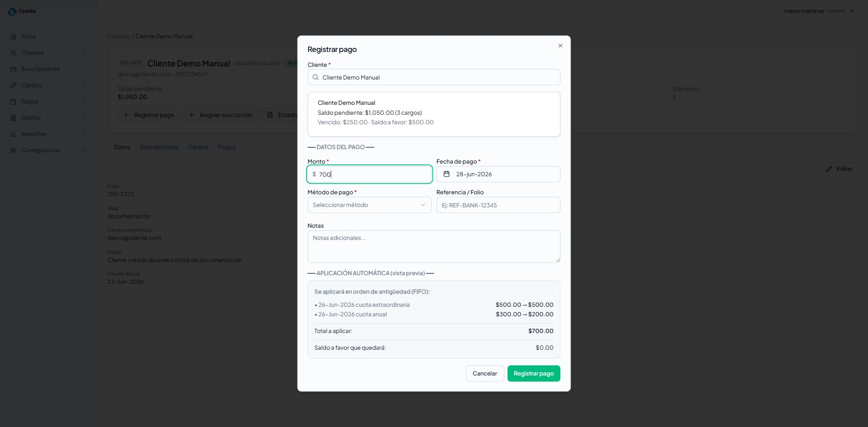Click the green Registrar pago button
This screenshot has width=868, height=427.
[534, 374]
